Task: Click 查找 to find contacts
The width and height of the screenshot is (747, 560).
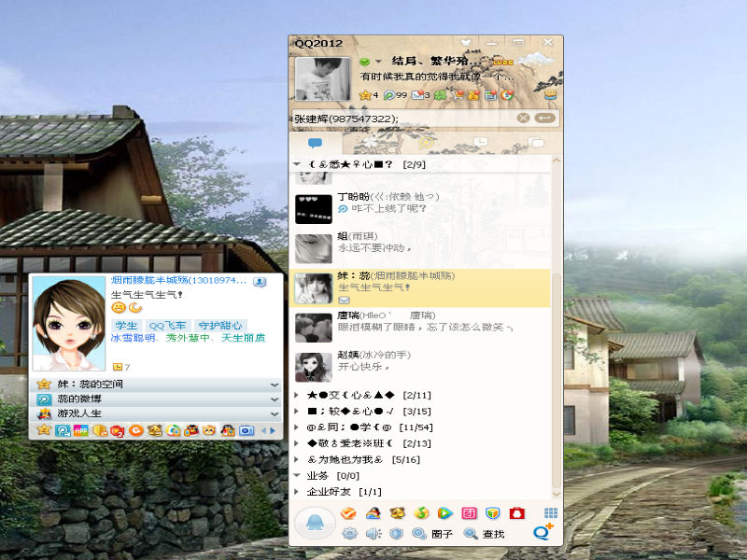Action: 484,534
